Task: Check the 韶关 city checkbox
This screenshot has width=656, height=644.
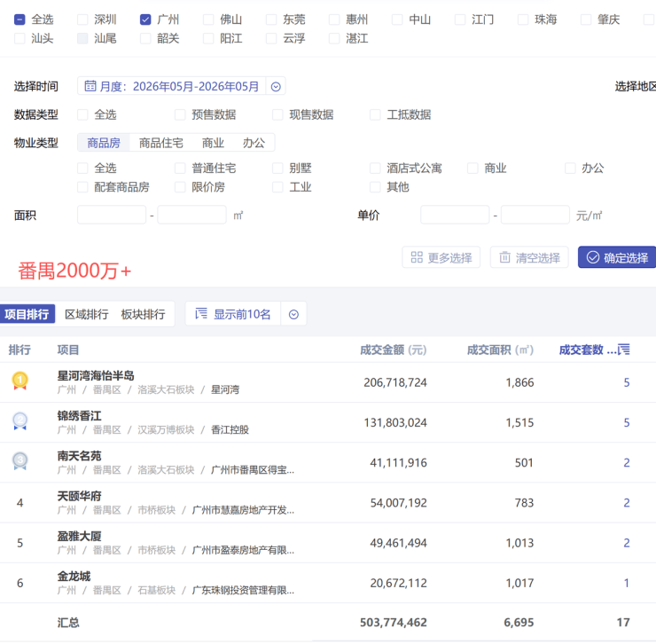Action: pyautogui.click(x=145, y=38)
